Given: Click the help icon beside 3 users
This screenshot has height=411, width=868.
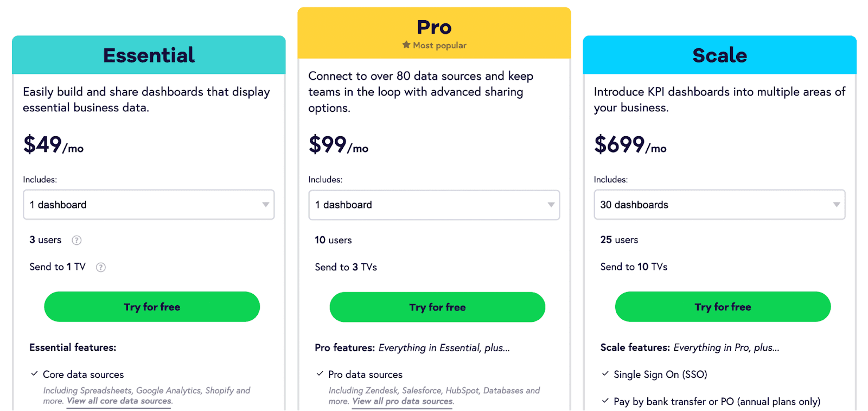Looking at the screenshot, I should pos(77,240).
